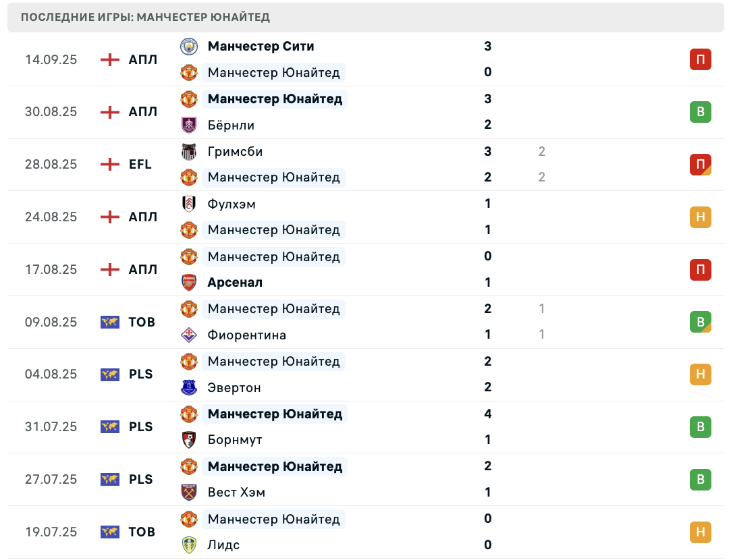
Task: Click the England flag beside АПЛ on 17.08.25
Action: pos(110,269)
